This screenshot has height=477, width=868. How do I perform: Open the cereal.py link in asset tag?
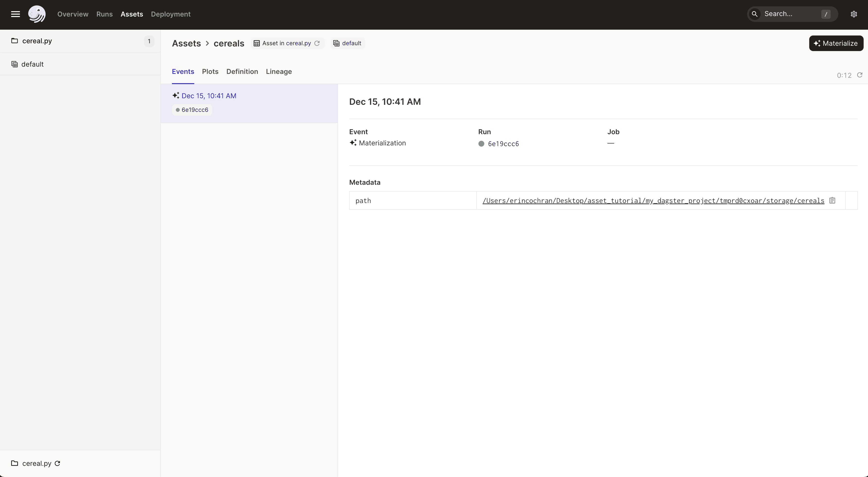click(x=298, y=43)
